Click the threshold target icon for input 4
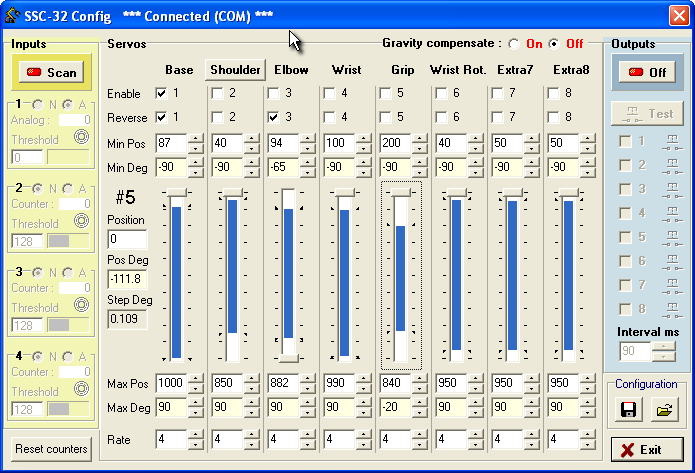This screenshot has height=473, width=695. point(82,389)
